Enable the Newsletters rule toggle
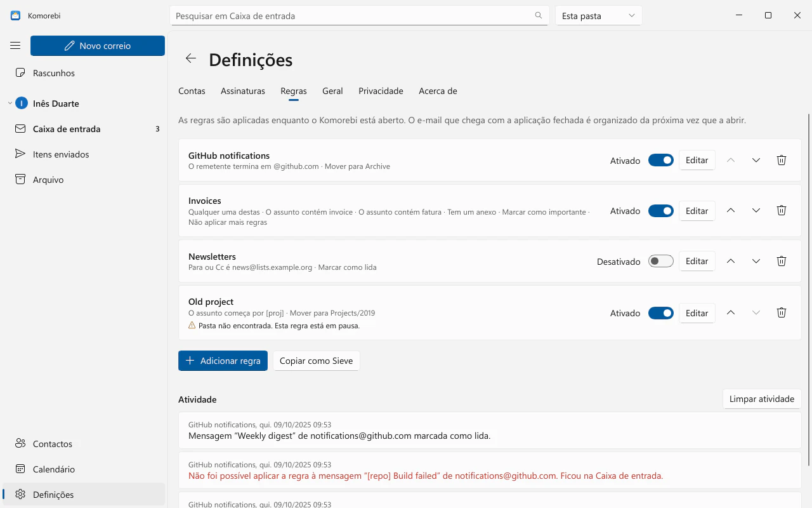This screenshot has height=508, width=812. [661, 261]
